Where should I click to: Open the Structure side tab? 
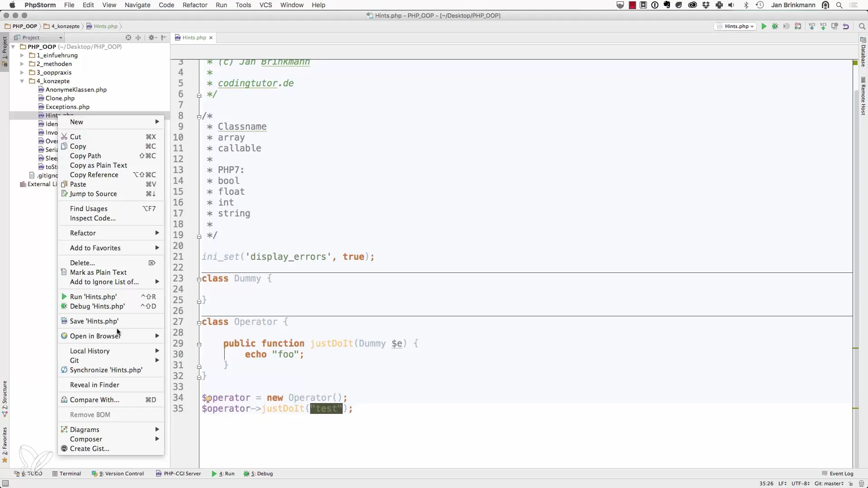coord(5,399)
